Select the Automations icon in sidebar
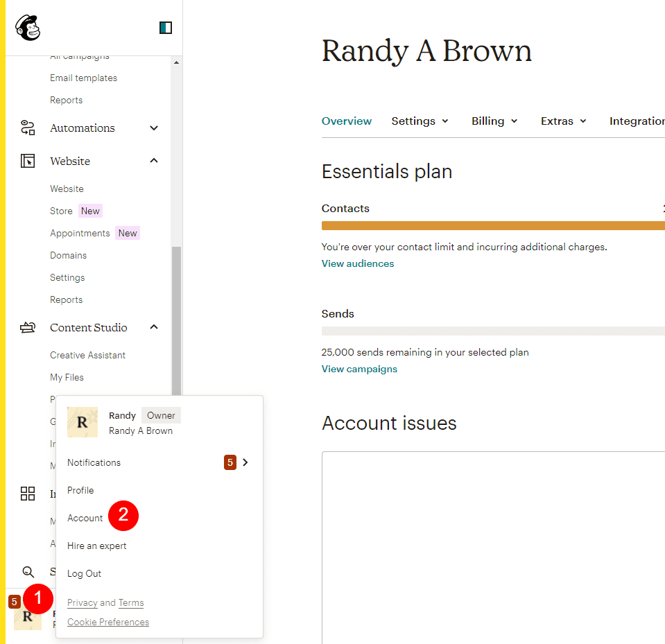 tap(28, 128)
